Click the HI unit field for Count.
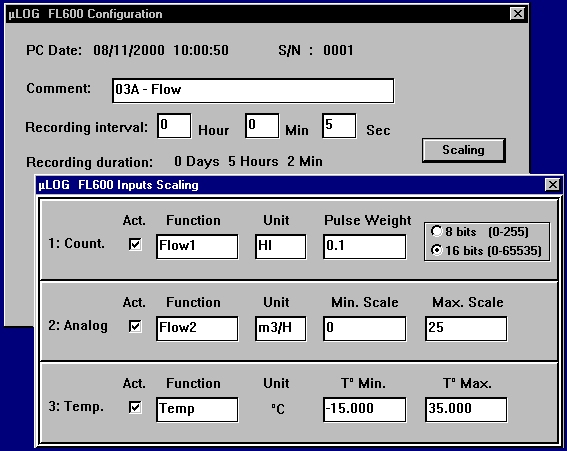567x451 pixels. tap(281, 247)
